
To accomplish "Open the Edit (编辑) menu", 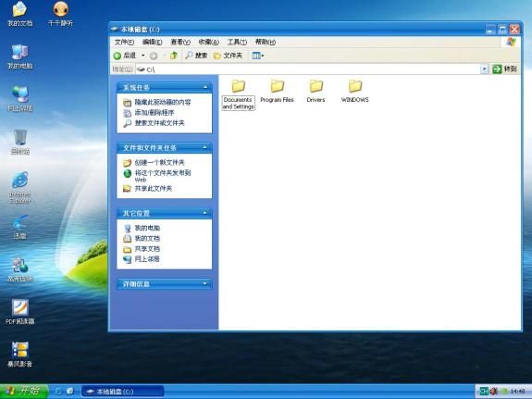I will coord(152,42).
